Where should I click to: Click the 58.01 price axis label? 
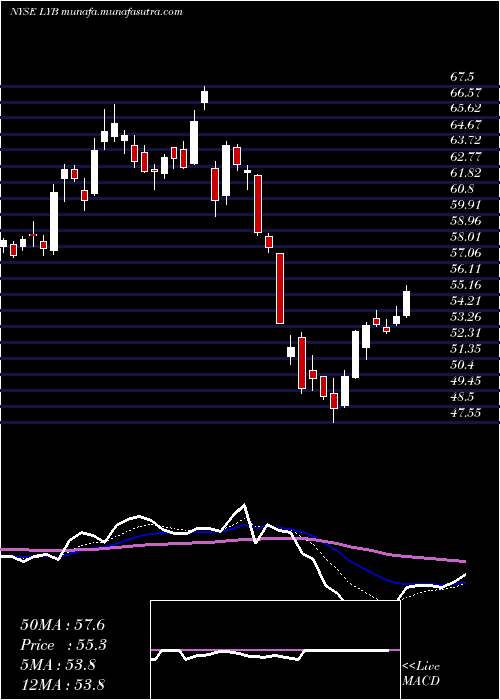465,237
